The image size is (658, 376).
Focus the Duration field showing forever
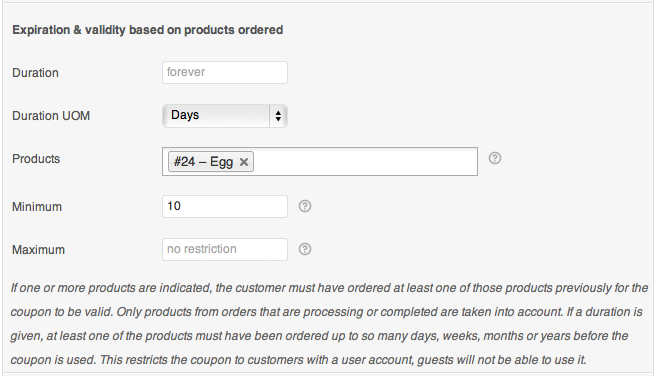225,72
